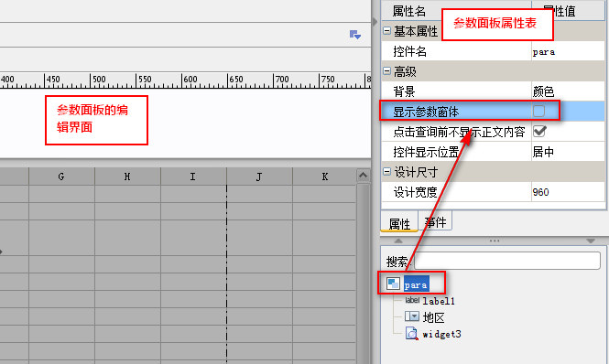Image resolution: width=609 pixels, height=364 pixels.
Task: Collapse the 基本属性 section
Action: tap(386, 30)
